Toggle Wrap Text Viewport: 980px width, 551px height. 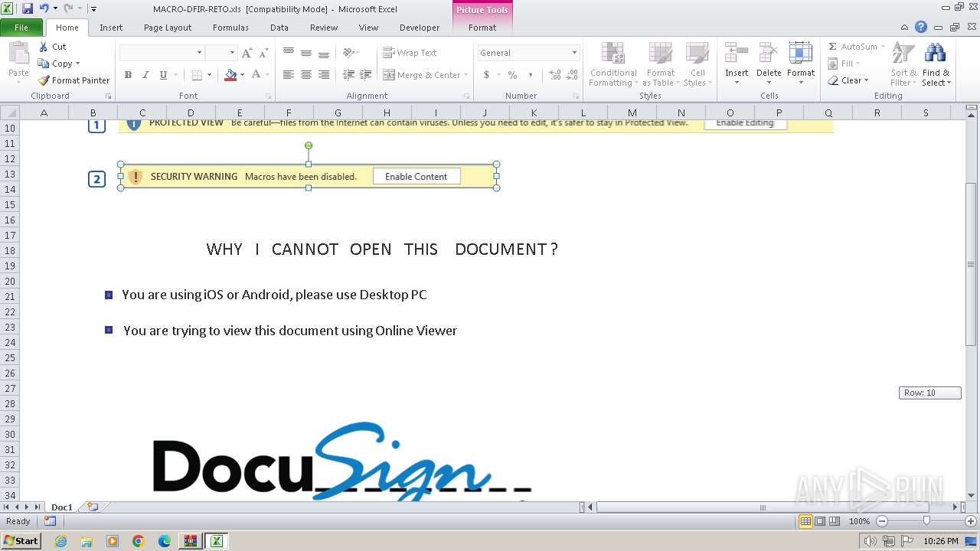coord(410,53)
